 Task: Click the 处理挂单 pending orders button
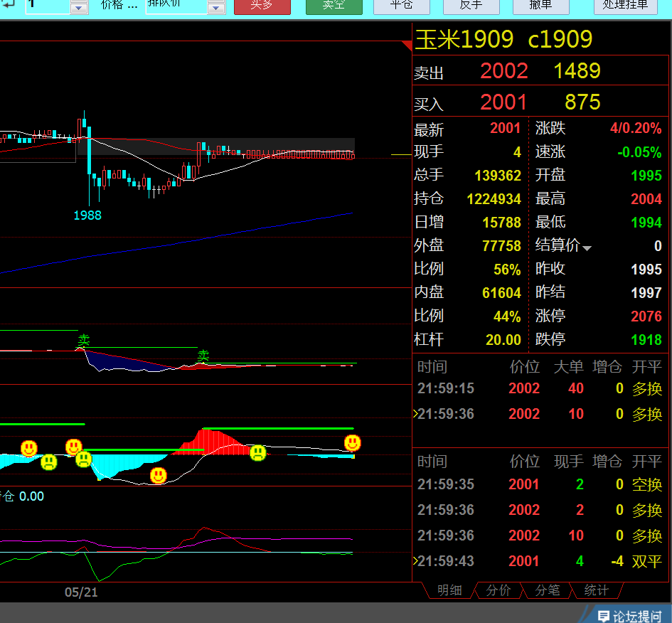[x=625, y=6]
